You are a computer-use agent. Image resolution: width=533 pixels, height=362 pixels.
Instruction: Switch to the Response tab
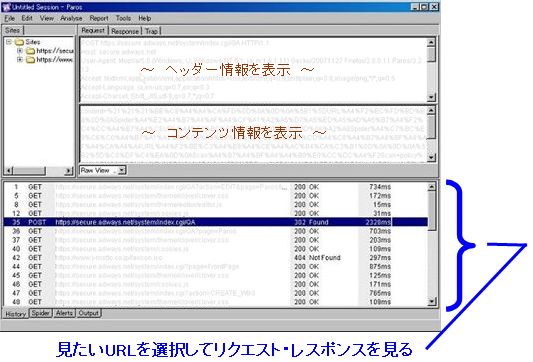[x=125, y=31]
